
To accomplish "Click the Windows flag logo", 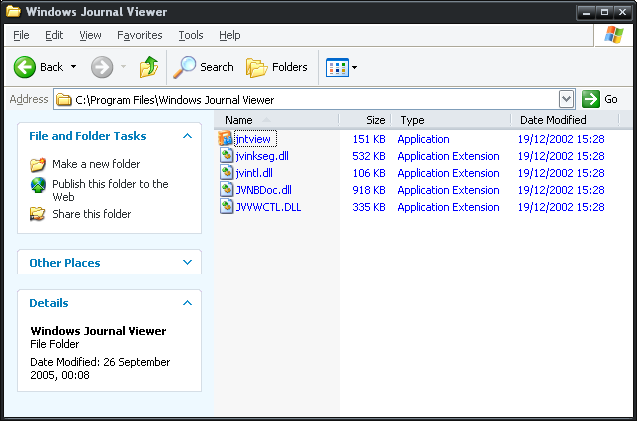I will 614,35.
